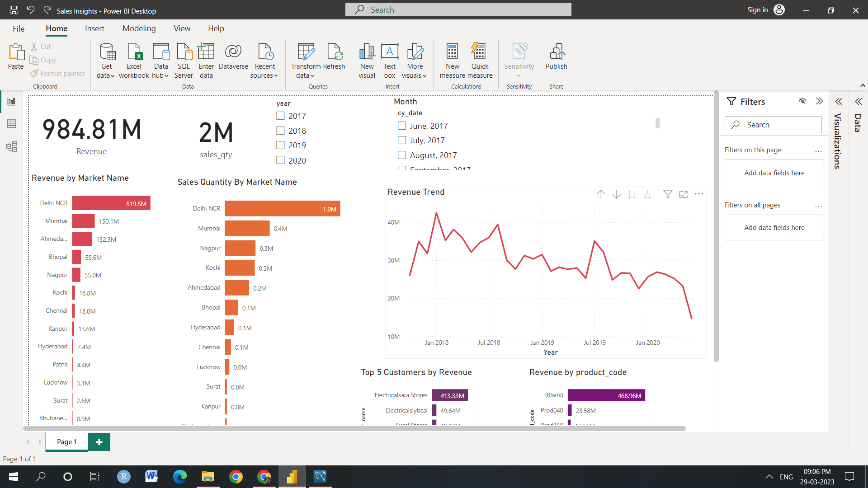Open the Data table view sidebar icon
The image size is (868, 488).
[12, 124]
